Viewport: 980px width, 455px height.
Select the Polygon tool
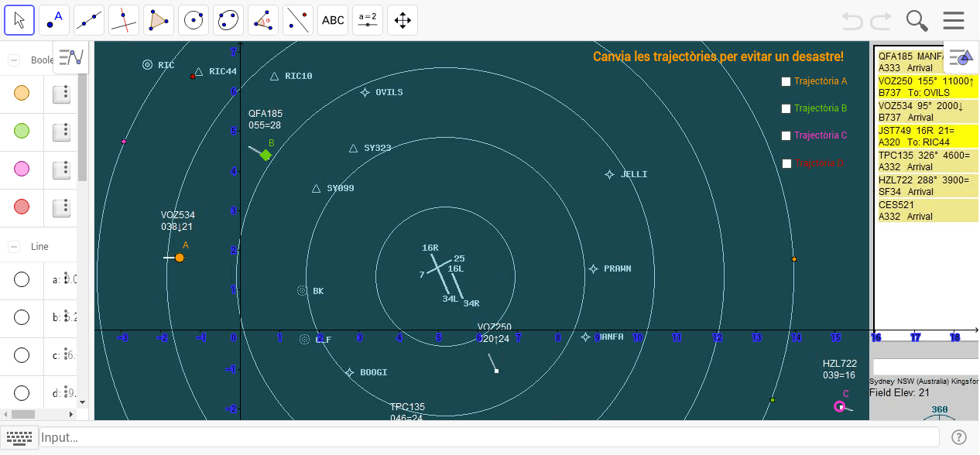point(159,20)
